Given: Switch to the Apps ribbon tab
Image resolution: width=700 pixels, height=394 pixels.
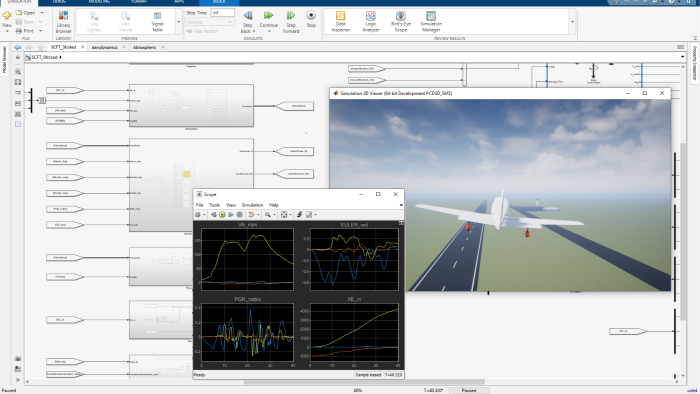Looking at the screenshot, I should coord(179,2).
